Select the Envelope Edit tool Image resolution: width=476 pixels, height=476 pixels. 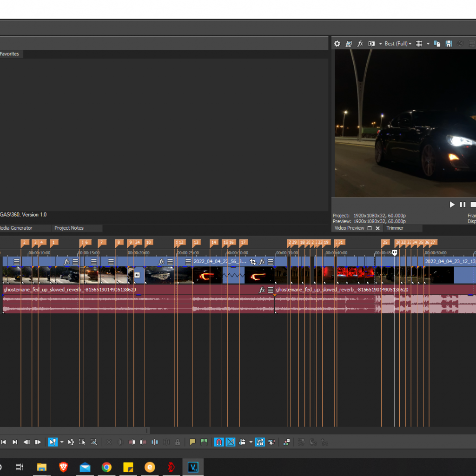tap(71, 442)
